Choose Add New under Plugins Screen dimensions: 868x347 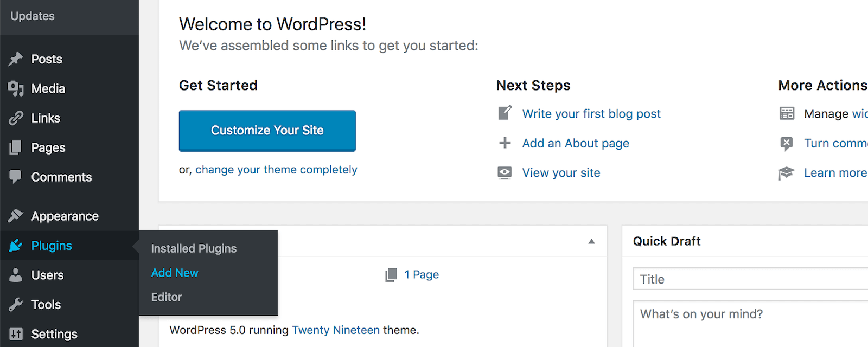[x=174, y=273]
